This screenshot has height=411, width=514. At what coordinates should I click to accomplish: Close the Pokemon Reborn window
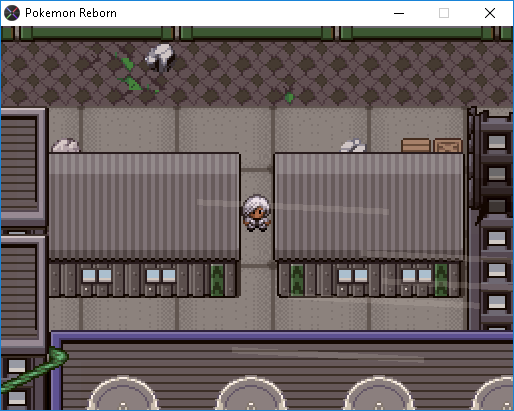[490, 13]
